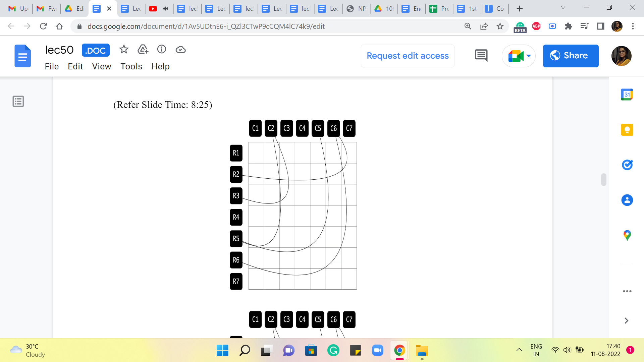Mute the YouTube tab audio icon

166,9
